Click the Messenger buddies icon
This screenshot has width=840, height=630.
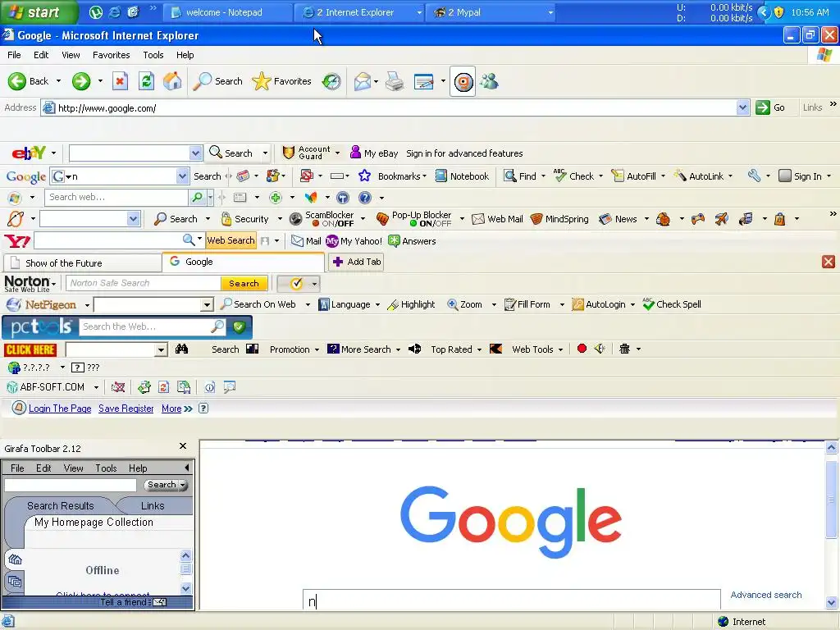[489, 81]
